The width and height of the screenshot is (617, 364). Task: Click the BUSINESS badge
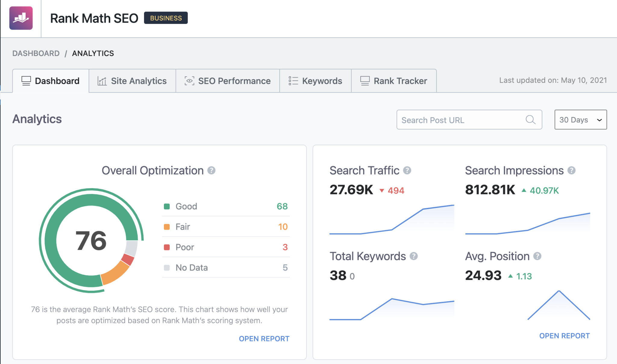[166, 18]
